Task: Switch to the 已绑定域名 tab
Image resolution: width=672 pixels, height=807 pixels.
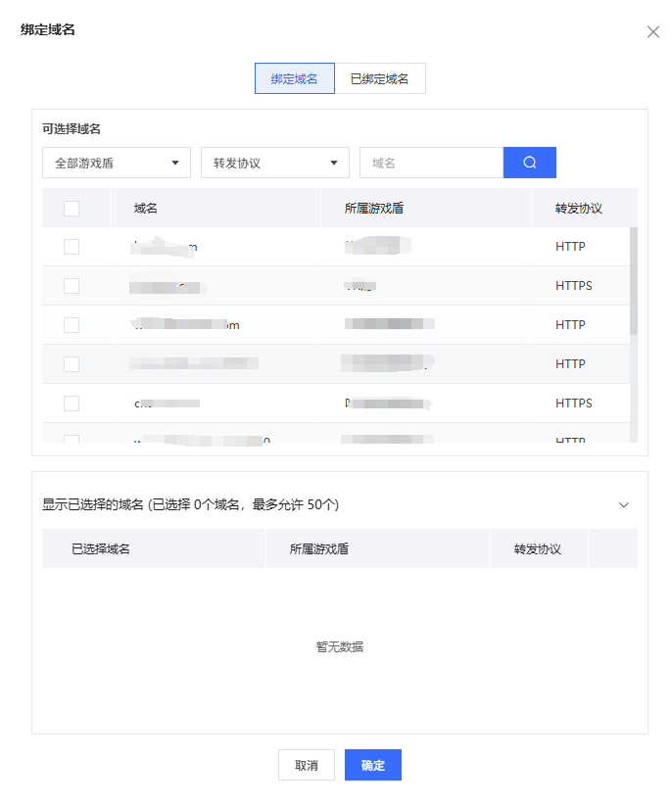Action: point(379,78)
